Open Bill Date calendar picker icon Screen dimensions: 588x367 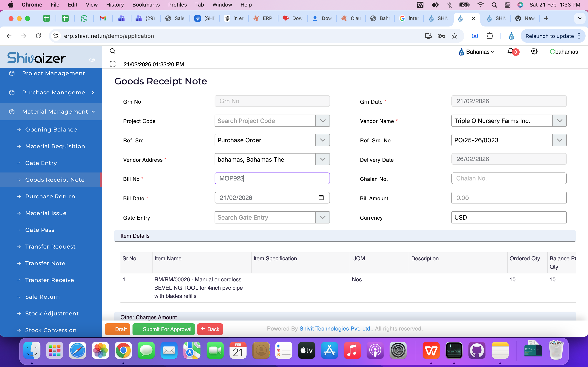[x=321, y=198]
